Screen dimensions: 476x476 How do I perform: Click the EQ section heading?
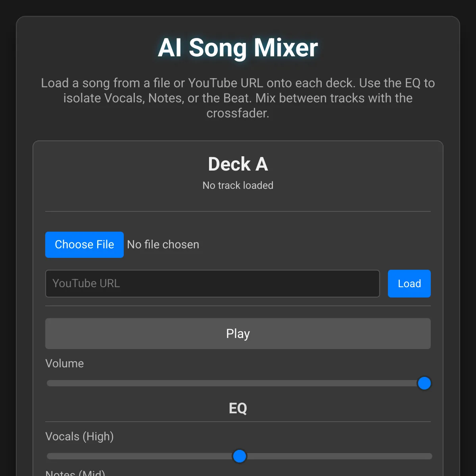coord(238,408)
